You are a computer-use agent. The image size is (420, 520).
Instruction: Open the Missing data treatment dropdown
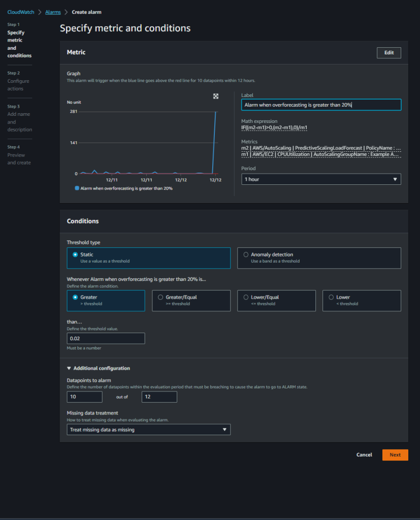pyautogui.click(x=148, y=429)
